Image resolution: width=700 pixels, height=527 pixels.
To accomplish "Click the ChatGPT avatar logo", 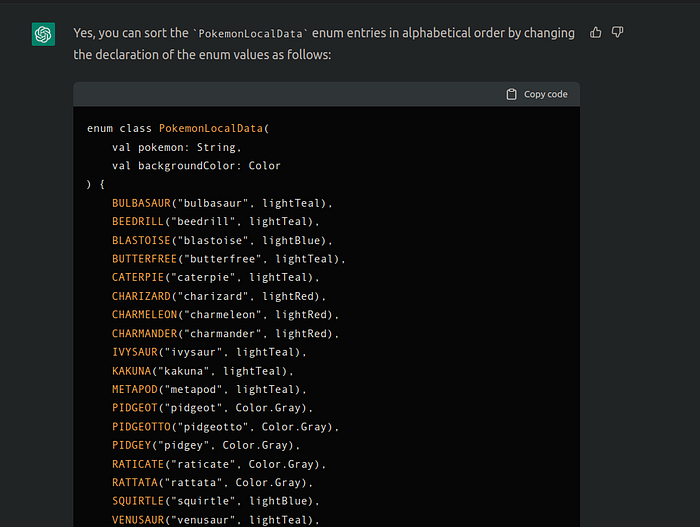I will [43, 34].
